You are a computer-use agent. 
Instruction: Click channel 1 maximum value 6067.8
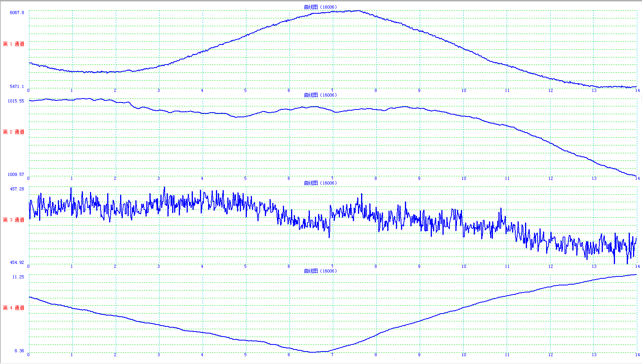coord(17,13)
